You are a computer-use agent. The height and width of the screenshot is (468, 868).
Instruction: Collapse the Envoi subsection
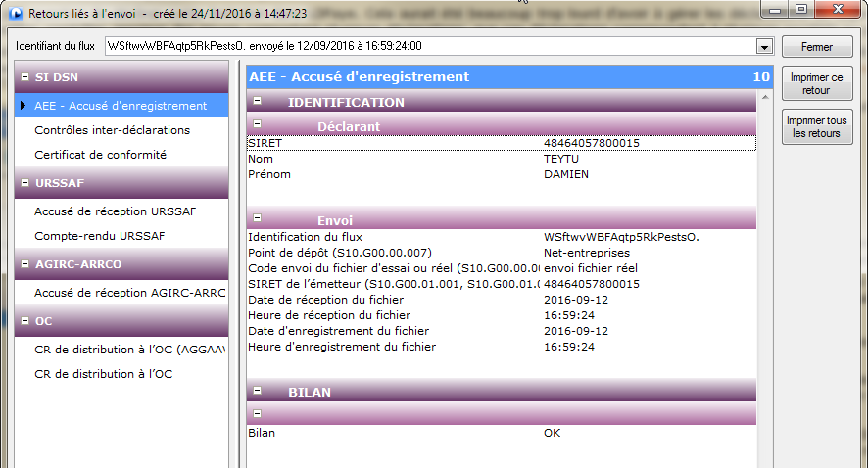[x=257, y=218]
